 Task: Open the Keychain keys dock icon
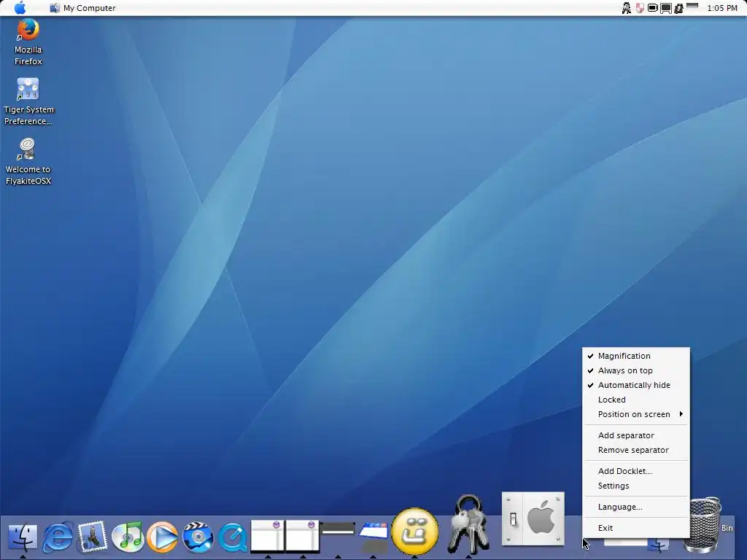pyautogui.click(x=469, y=524)
